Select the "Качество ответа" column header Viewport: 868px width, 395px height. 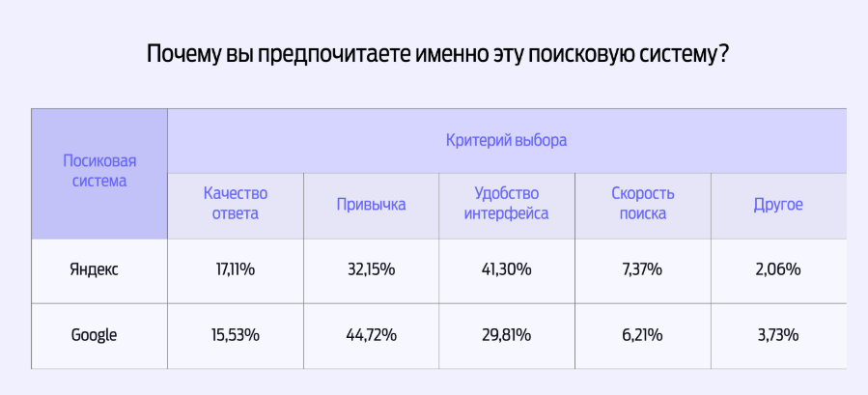pos(235,204)
